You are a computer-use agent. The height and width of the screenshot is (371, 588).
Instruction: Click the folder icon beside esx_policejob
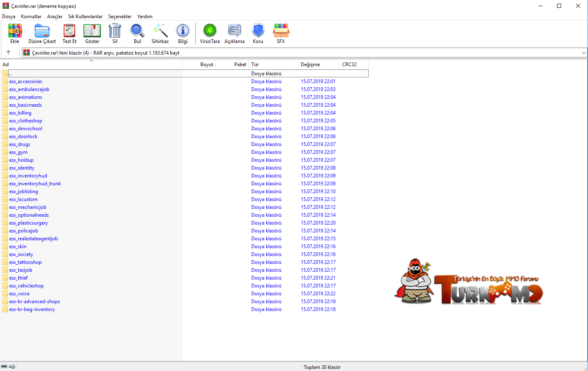5,231
